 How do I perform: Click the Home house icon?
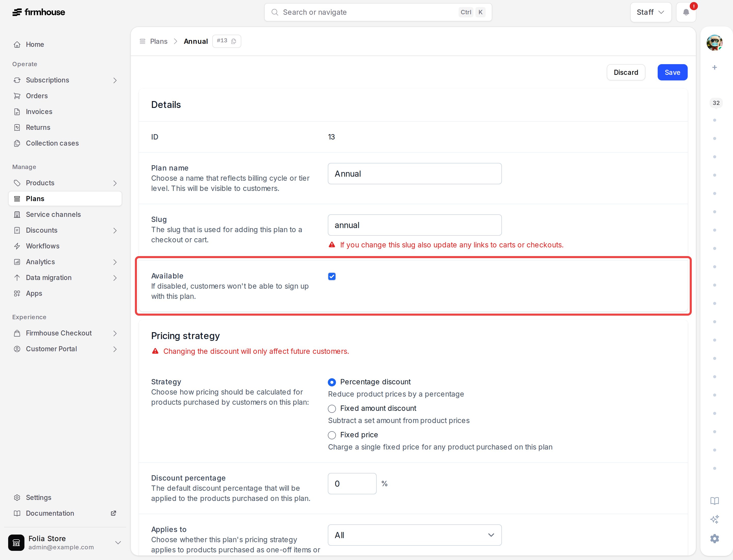tap(17, 45)
